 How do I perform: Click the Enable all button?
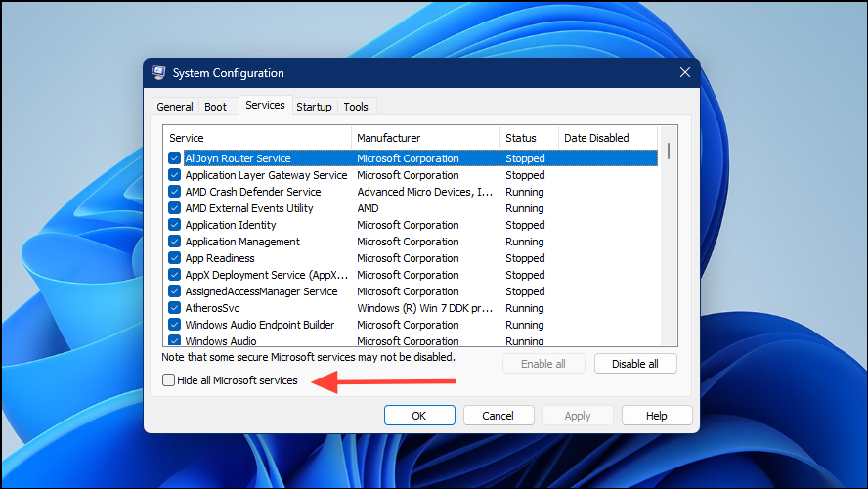tap(543, 364)
